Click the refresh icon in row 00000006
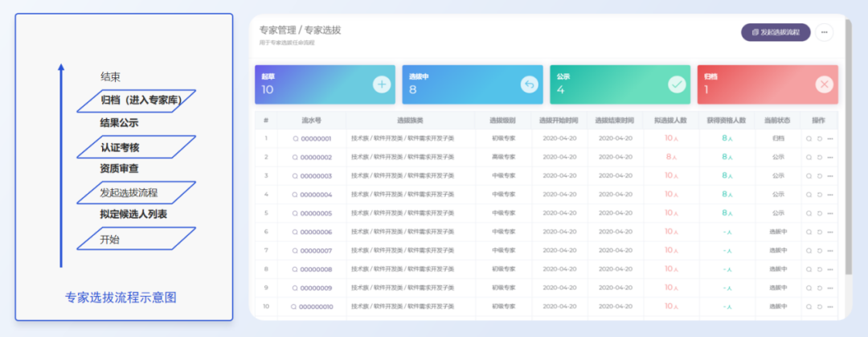868x337 pixels. (819, 232)
